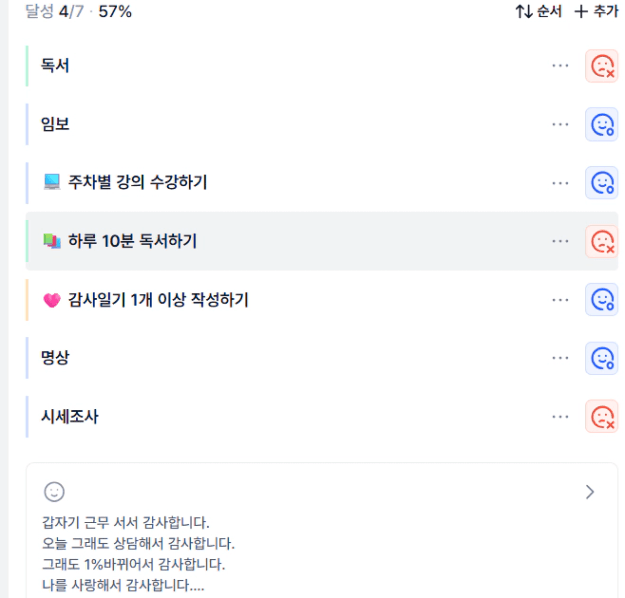Viewport: 625px width, 598px height.
Task: Click the three-dot menu for 감사일기 habit
Action: click(x=560, y=299)
